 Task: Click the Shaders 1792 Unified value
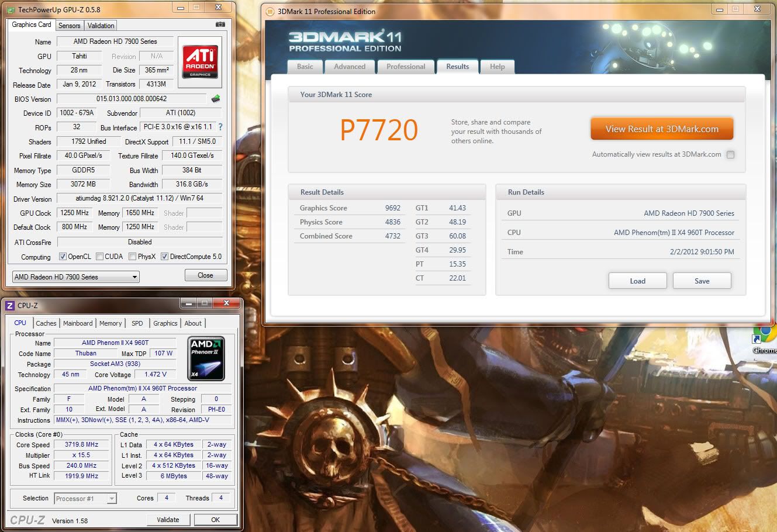pyautogui.click(x=88, y=141)
